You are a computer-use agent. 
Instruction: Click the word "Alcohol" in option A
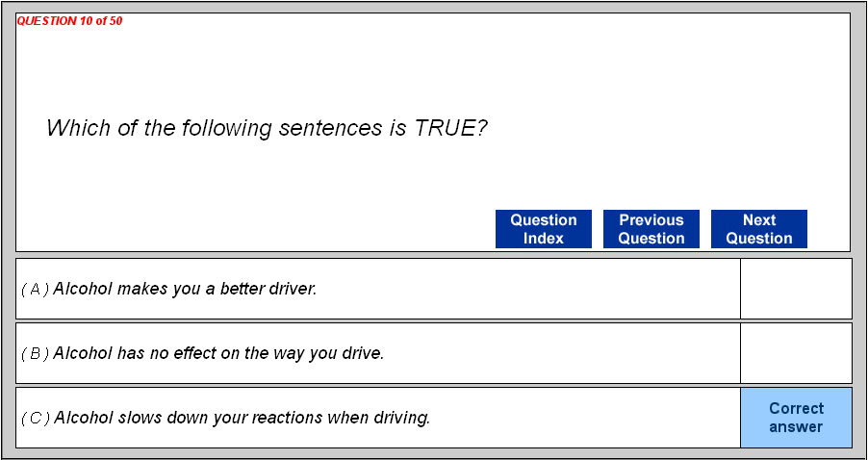[x=81, y=289]
